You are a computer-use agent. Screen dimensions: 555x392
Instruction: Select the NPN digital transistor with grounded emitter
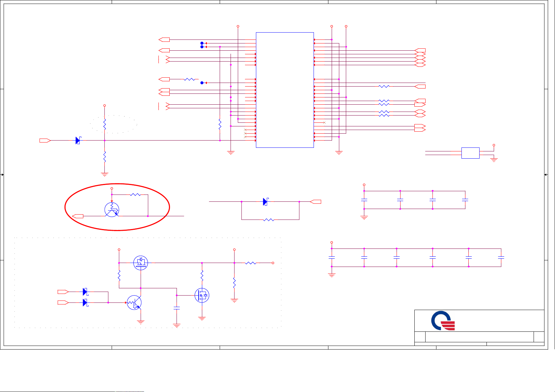click(x=134, y=303)
